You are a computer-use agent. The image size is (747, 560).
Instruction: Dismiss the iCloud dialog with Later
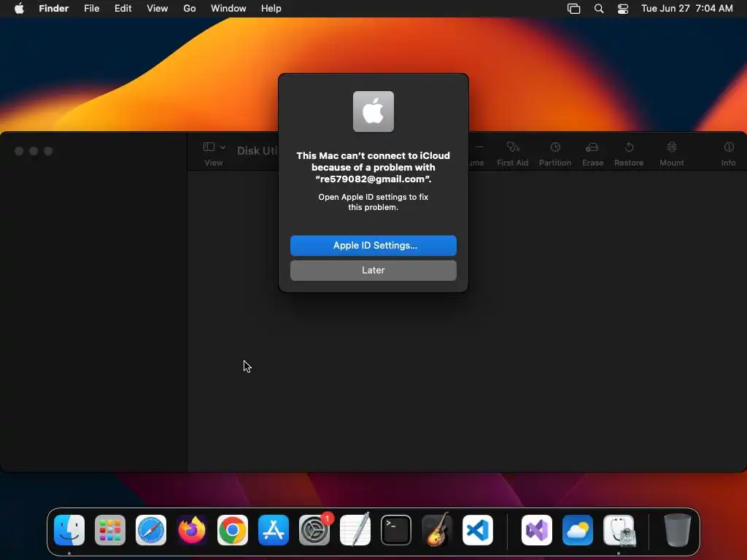[x=373, y=270]
